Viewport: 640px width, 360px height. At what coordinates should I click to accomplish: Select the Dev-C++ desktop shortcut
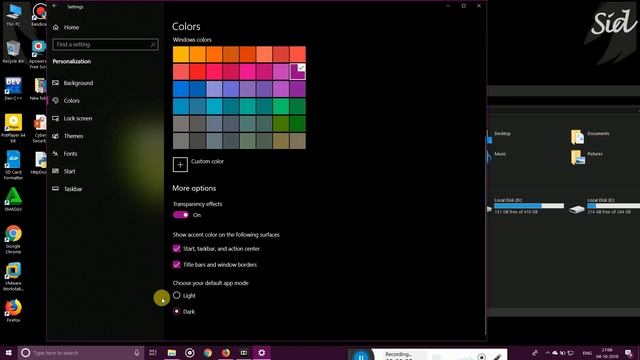(13, 89)
